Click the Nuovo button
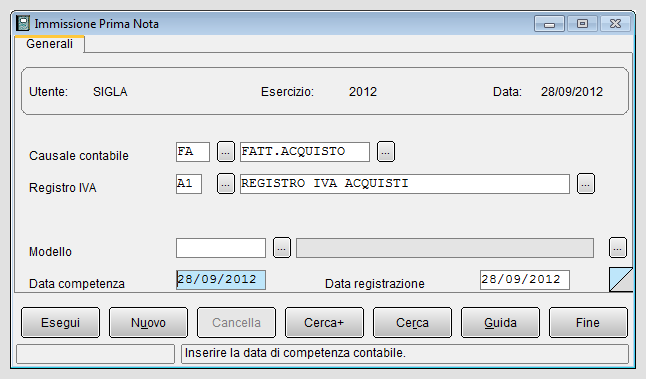 pos(148,323)
